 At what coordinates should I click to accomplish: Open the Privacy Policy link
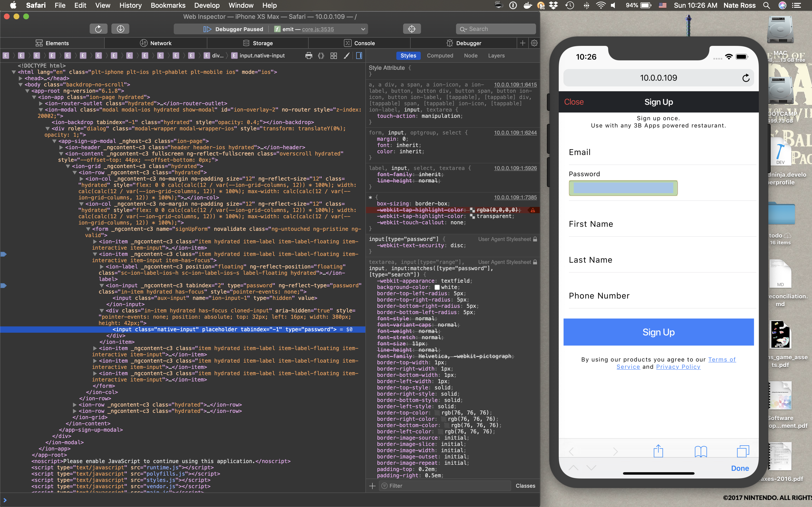point(678,367)
